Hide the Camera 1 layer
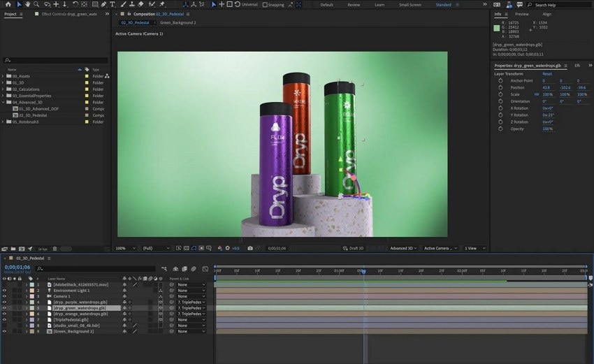This screenshot has height=364, width=594. [x=4, y=296]
